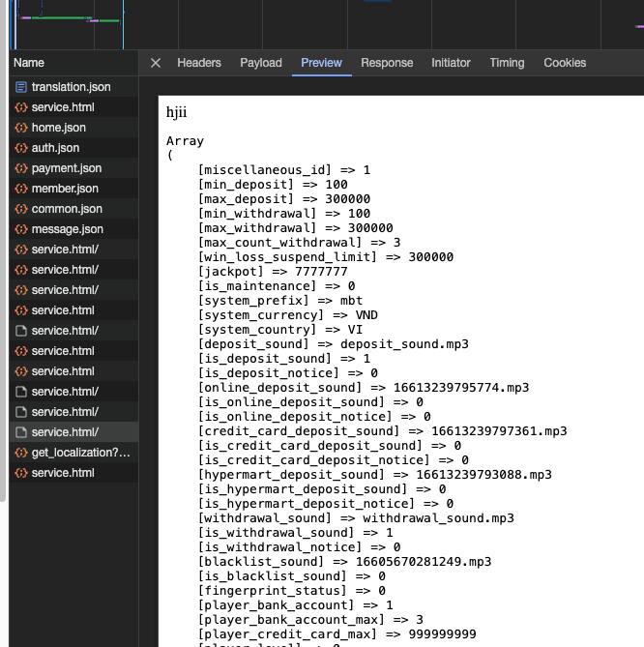Select the message.json request
The image size is (644, 647).
tap(73, 228)
